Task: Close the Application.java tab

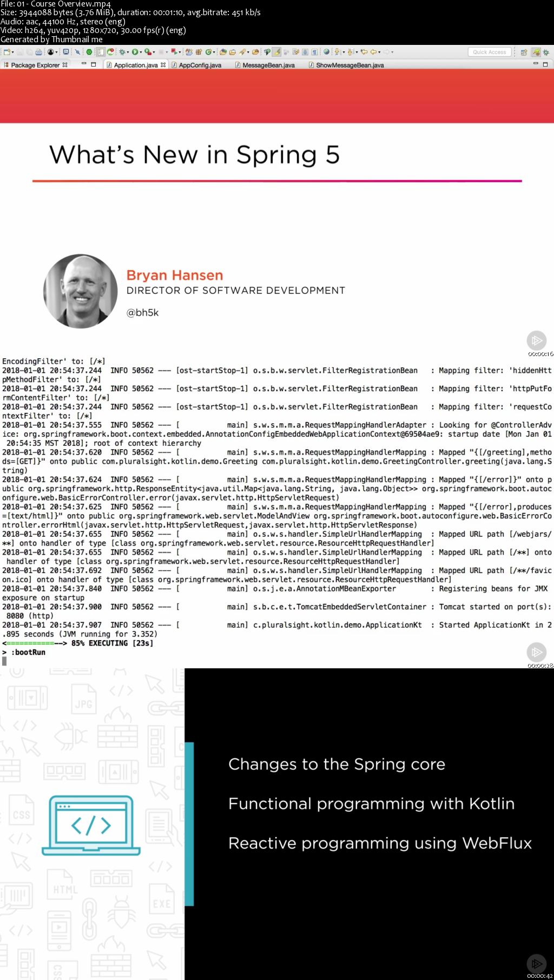Action: point(163,64)
